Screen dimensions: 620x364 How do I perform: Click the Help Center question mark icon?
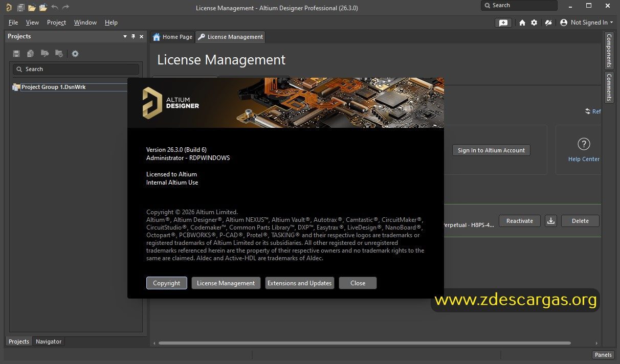tap(584, 144)
